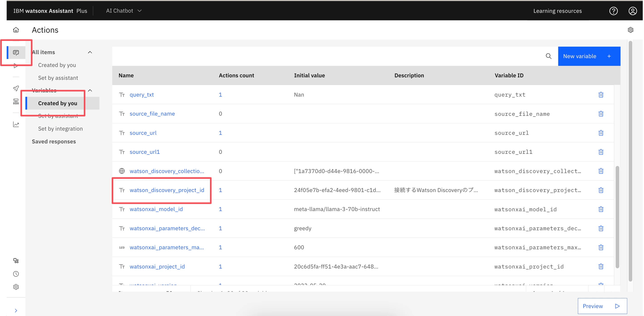The image size is (644, 316).
Task: Open the Actions chat icon in sidebar
Action: click(x=16, y=52)
